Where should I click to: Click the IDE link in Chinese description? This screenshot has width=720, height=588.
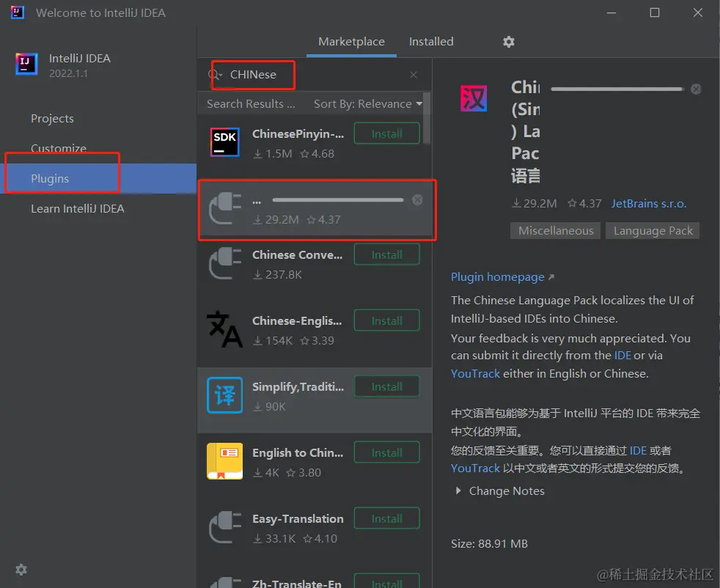pyautogui.click(x=638, y=450)
